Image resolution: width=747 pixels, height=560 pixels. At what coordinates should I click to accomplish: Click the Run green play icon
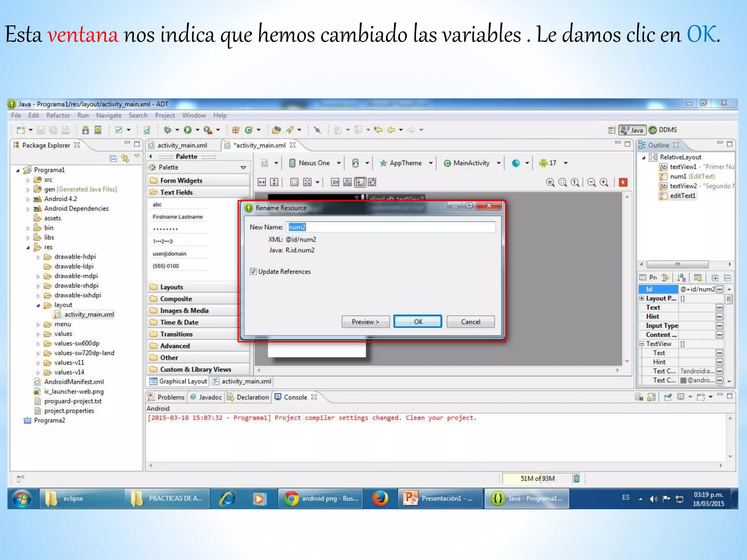[187, 130]
